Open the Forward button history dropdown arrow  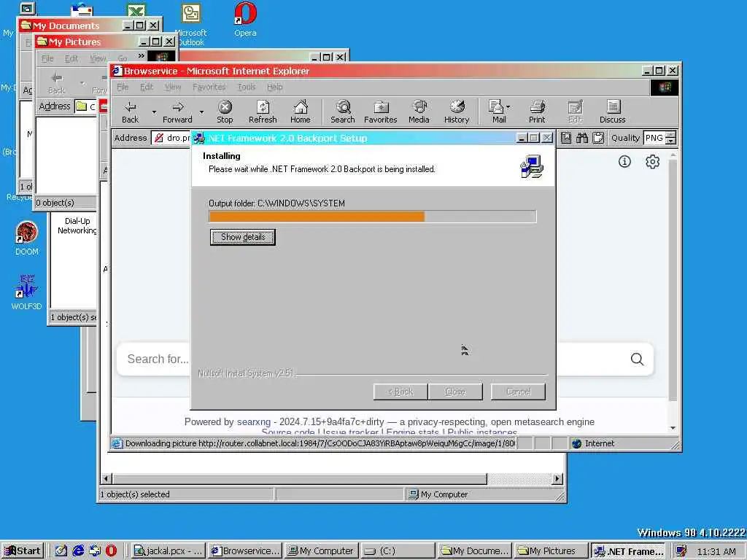point(201,112)
